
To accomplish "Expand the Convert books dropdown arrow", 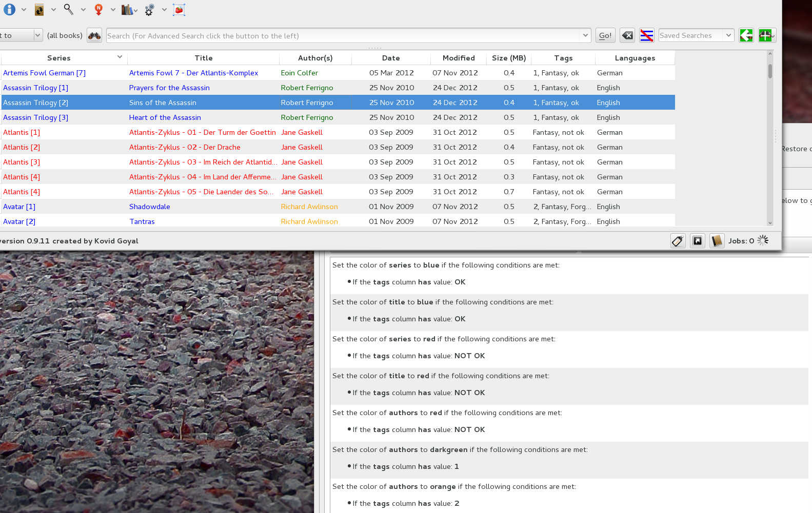I will point(53,10).
